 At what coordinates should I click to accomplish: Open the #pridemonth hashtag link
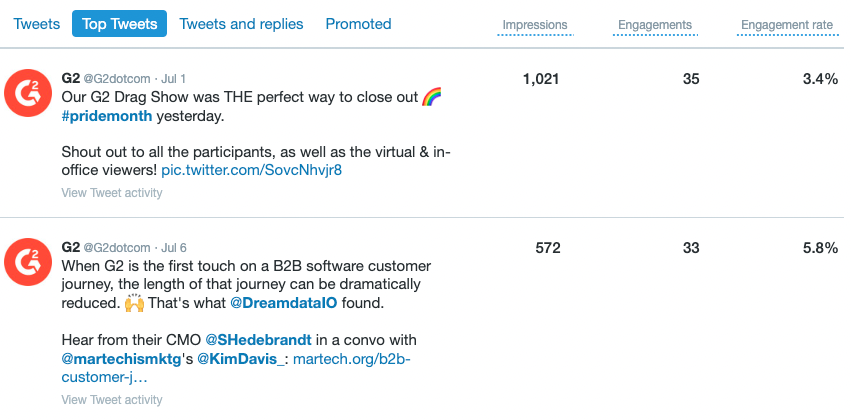pos(107,116)
